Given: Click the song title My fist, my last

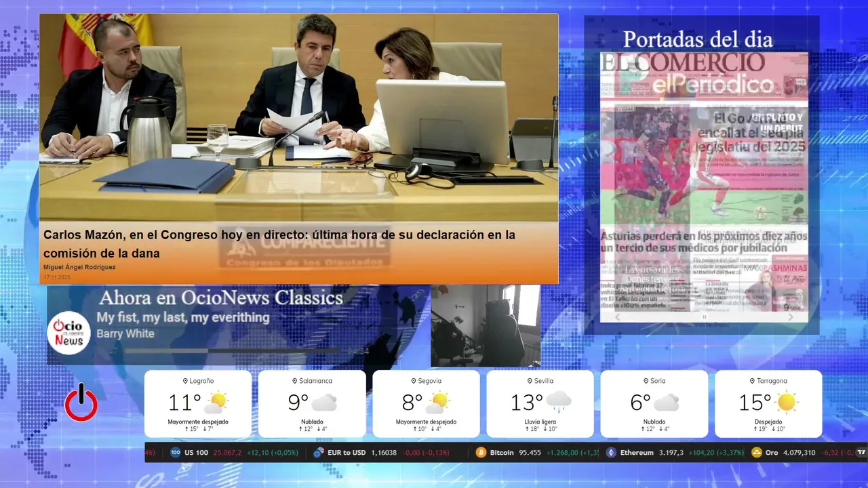Looking at the screenshot, I should pyautogui.click(x=183, y=317).
